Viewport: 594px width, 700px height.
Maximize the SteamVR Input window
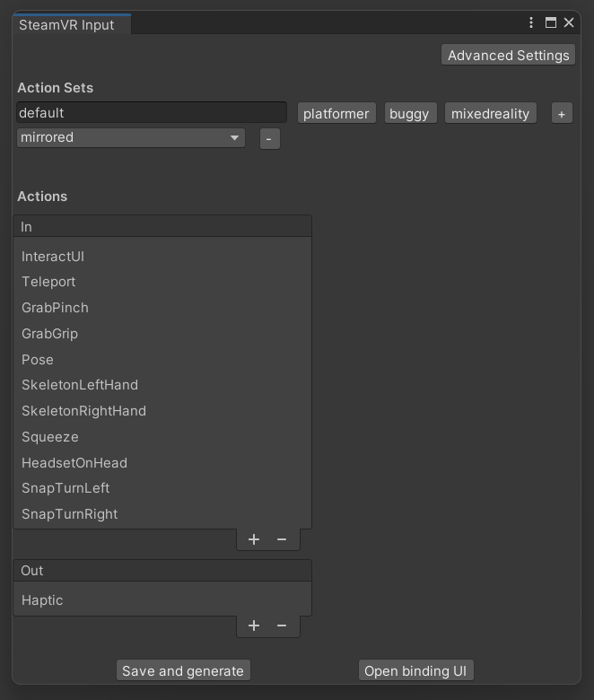tap(551, 22)
